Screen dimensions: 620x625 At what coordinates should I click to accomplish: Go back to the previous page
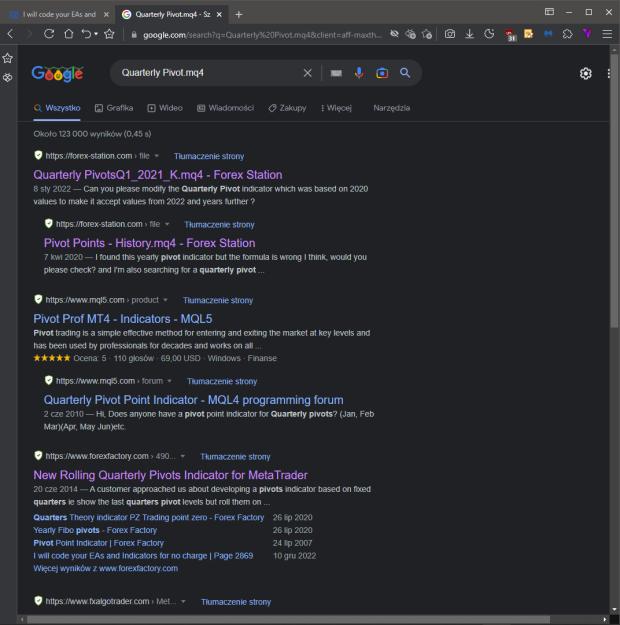pyautogui.click(x=10, y=34)
